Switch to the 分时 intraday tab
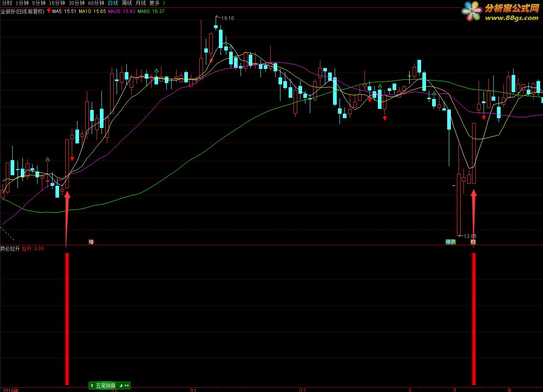This screenshot has height=392, width=543. point(7,3)
